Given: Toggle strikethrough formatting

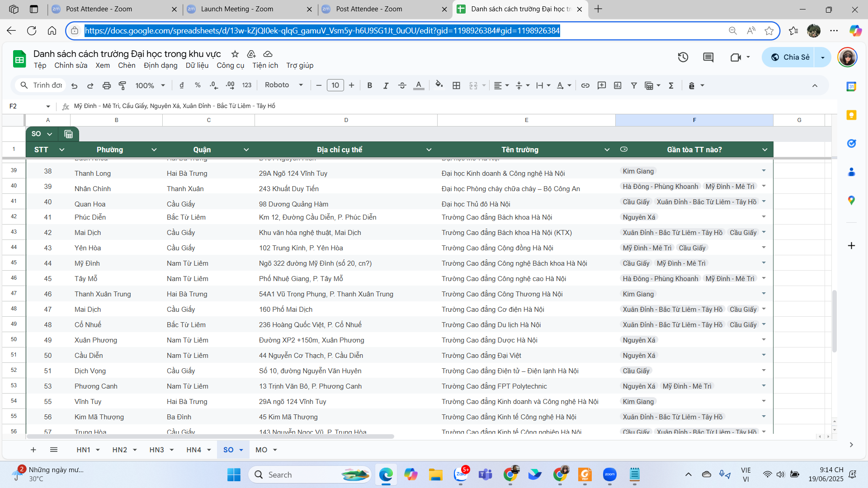Looking at the screenshot, I should 402,85.
